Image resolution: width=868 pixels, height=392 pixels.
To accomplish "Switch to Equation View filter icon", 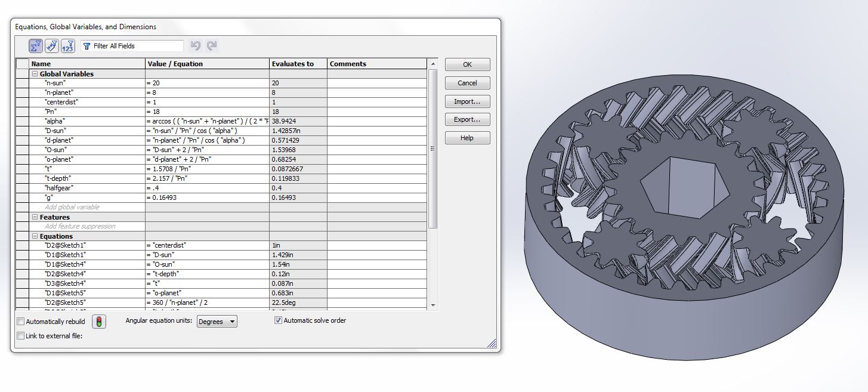I will pyautogui.click(x=36, y=46).
